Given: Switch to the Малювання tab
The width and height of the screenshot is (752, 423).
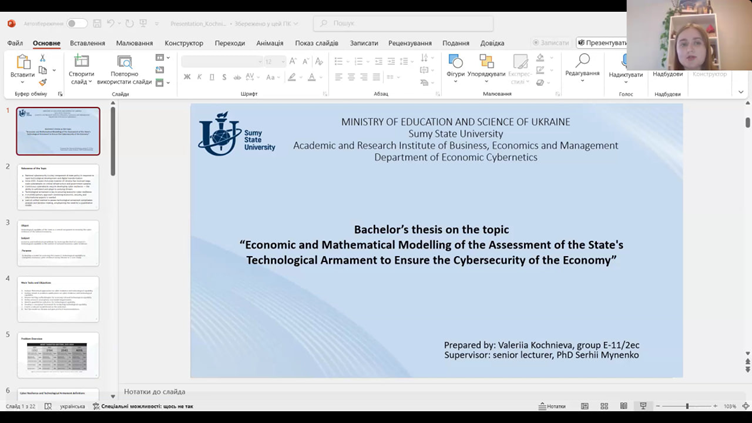Looking at the screenshot, I should 134,43.
